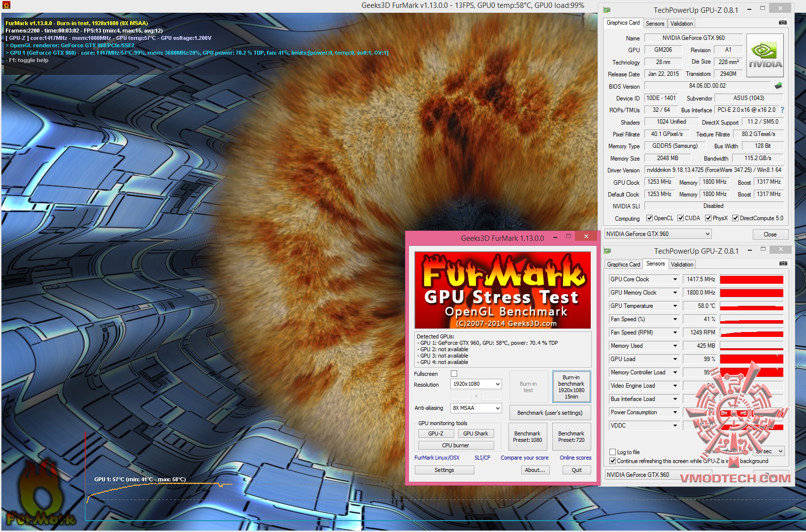
Task: Click the camera icon in GPU-Z Sensors window
Action: 783,264
